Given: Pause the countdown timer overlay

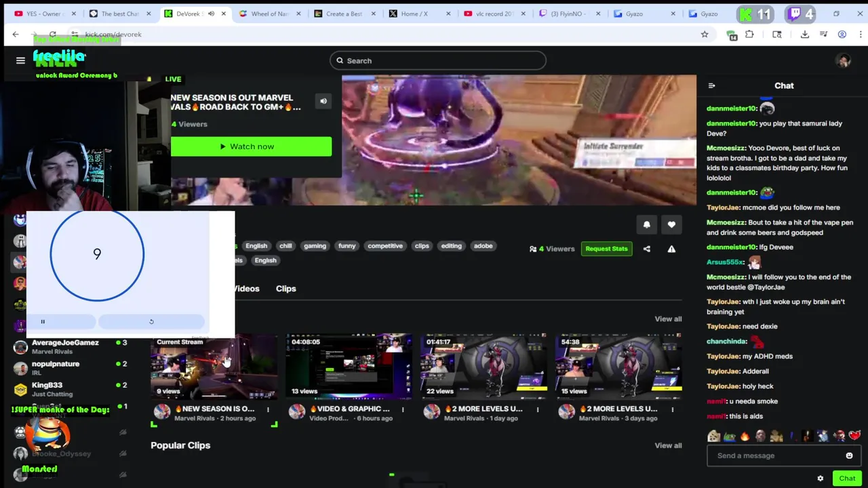Looking at the screenshot, I should 43,322.
